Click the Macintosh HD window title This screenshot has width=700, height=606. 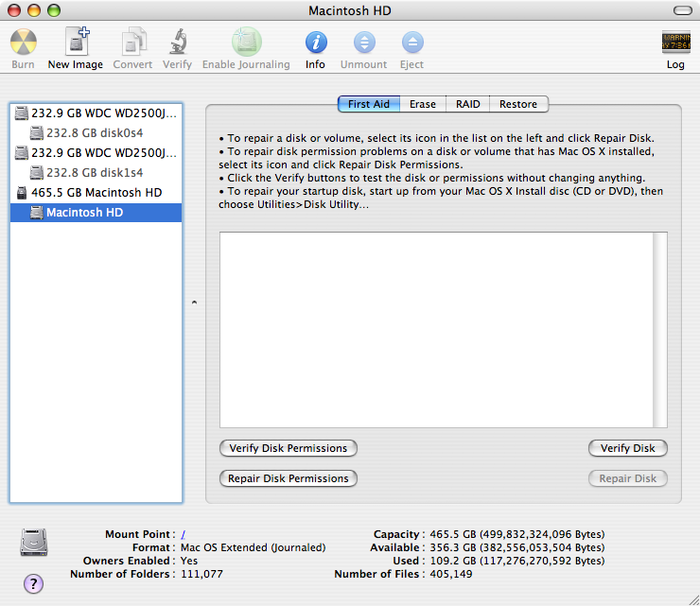(350, 10)
